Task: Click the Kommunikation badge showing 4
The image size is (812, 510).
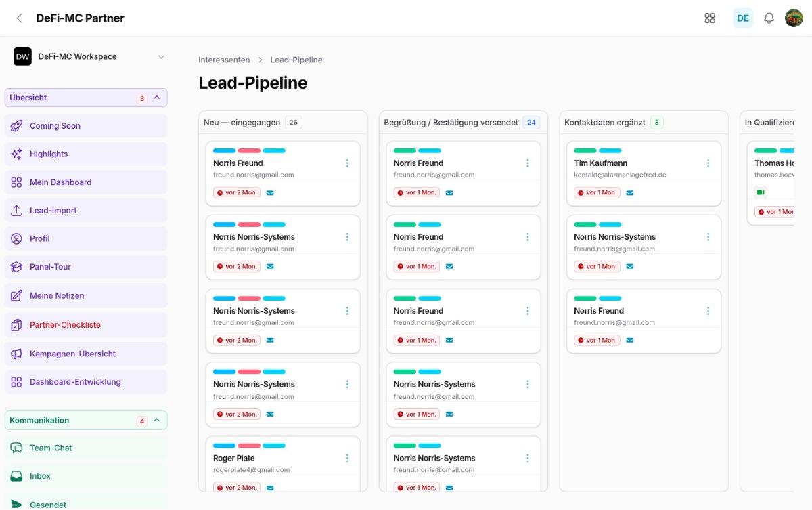Action: tap(142, 421)
